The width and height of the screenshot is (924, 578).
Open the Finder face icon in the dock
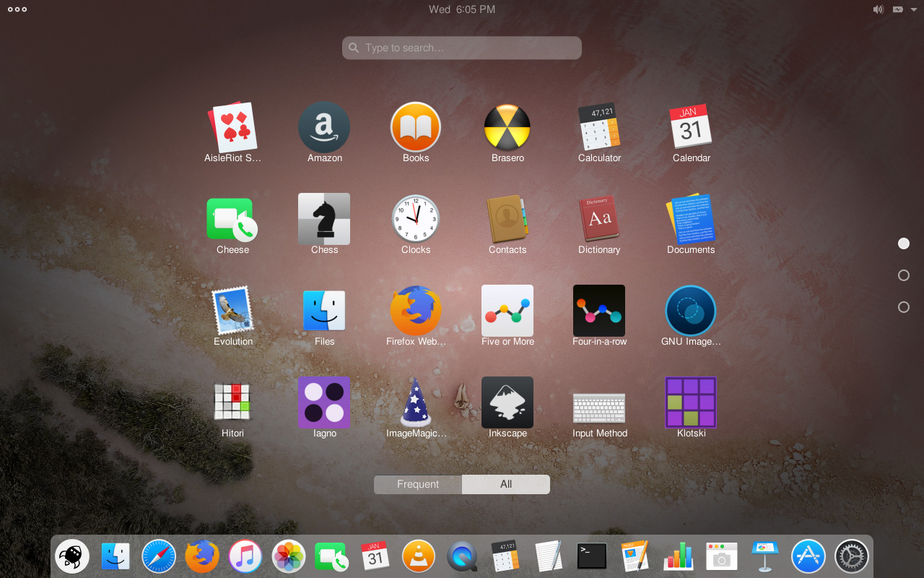click(115, 556)
